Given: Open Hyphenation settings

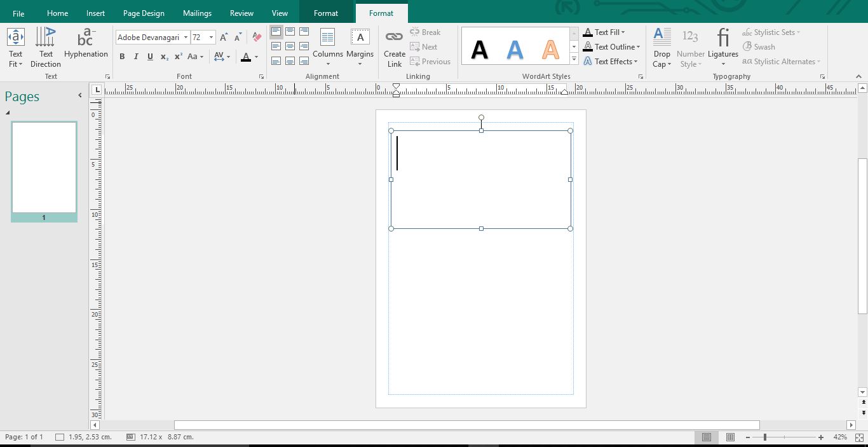Looking at the screenshot, I should pos(86,43).
